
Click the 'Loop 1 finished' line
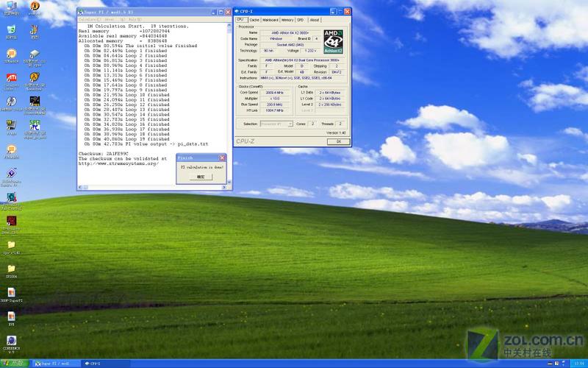[126, 51]
